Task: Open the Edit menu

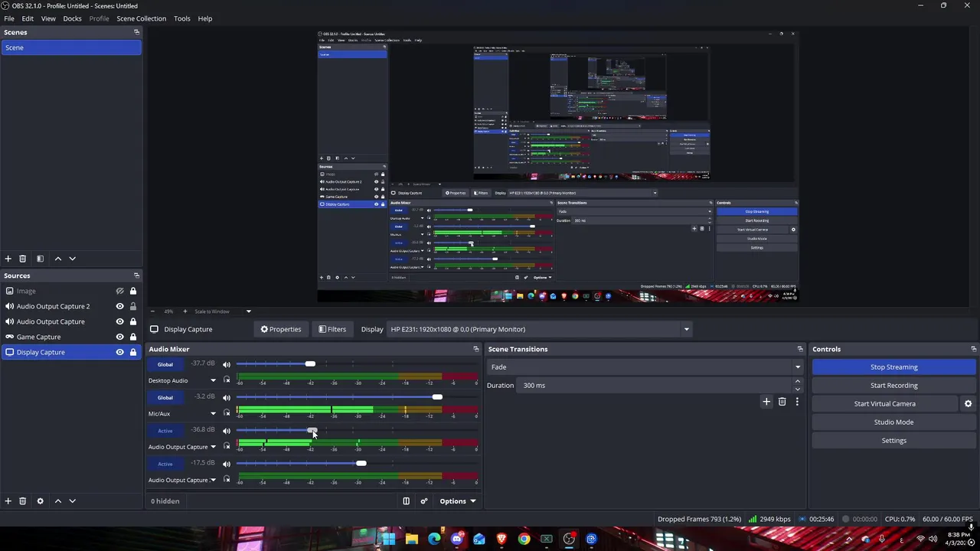Action: point(28,18)
